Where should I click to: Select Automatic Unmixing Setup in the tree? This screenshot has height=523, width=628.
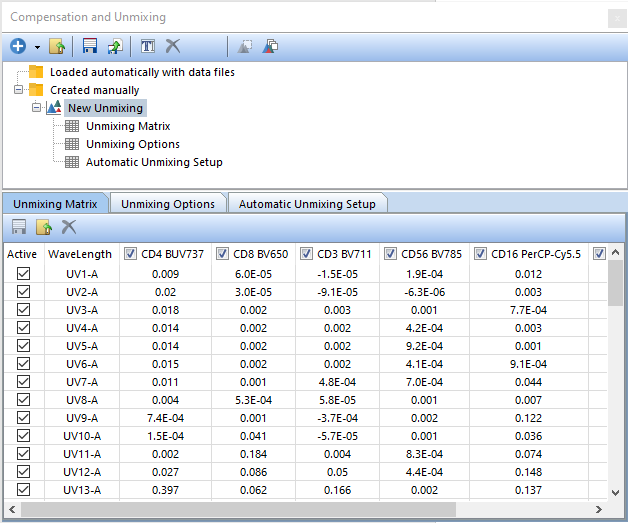[x=154, y=162]
